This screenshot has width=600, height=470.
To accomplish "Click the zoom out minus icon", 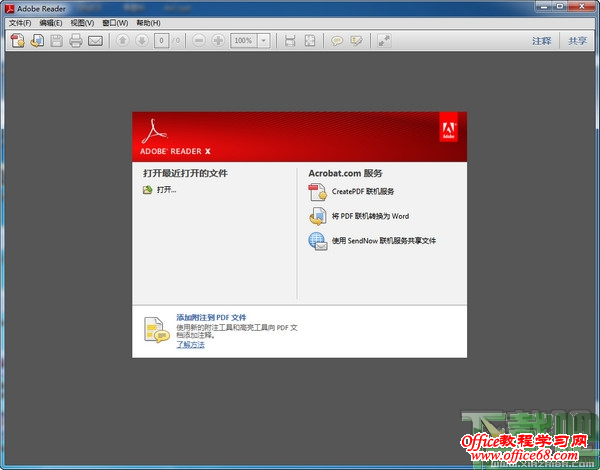I will [199, 41].
